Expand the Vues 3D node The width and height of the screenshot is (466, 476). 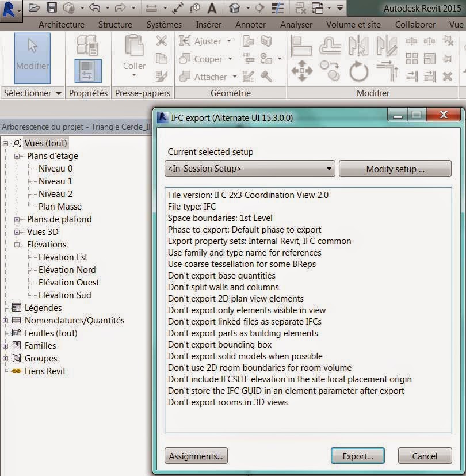(x=17, y=232)
